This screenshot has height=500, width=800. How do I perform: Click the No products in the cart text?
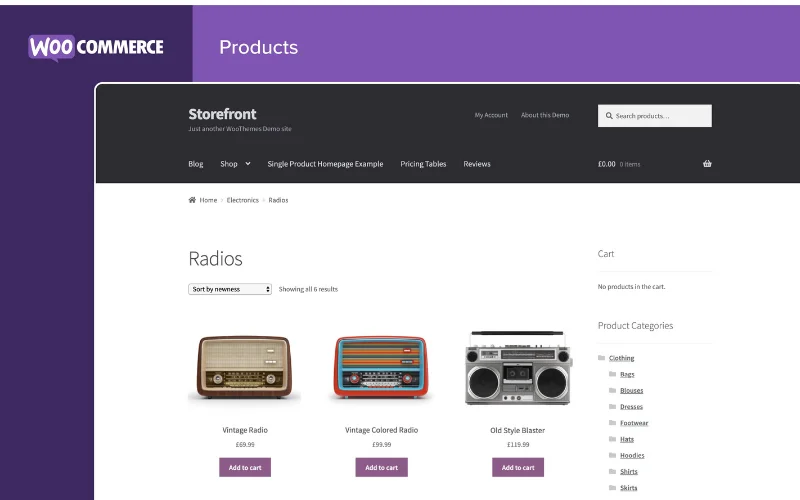click(632, 287)
